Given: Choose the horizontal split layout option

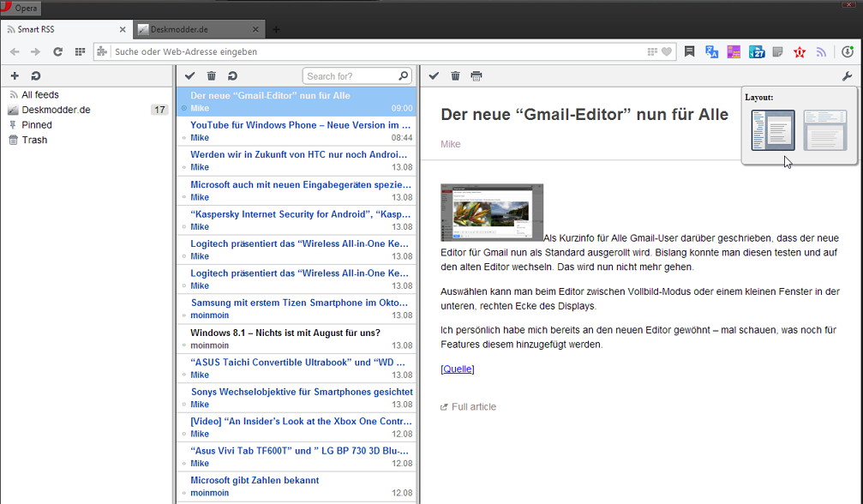Looking at the screenshot, I should click(x=824, y=130).
